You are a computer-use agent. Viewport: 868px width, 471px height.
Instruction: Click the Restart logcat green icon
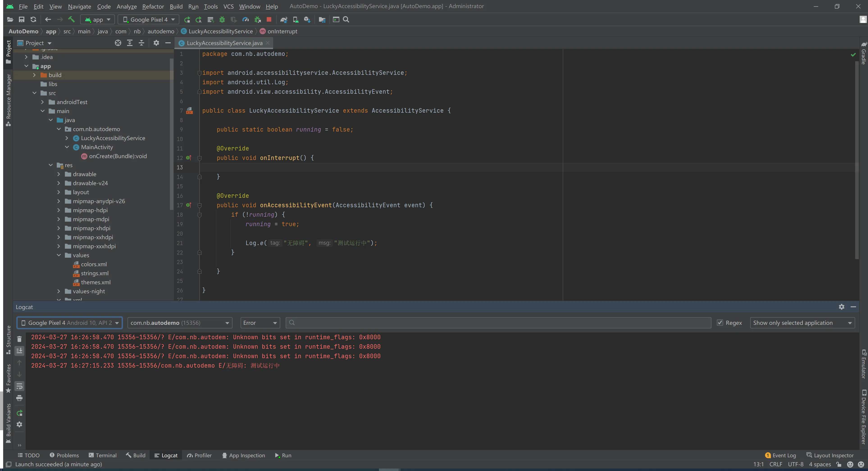[x=19, y=413]
